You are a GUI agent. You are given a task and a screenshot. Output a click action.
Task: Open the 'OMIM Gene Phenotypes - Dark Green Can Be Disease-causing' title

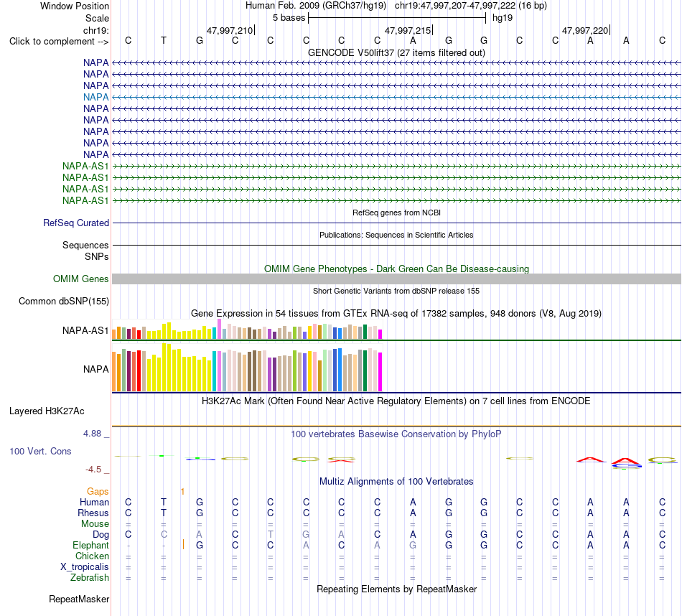(396, 269)
